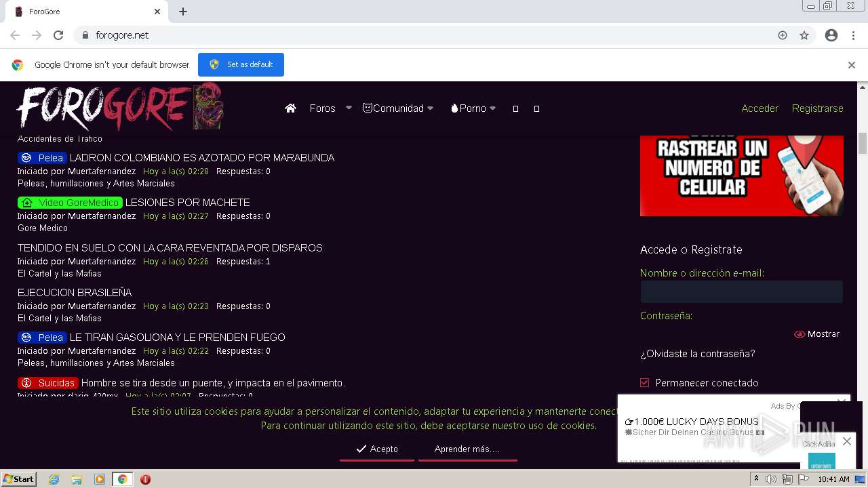Click Pelea tag on LE TIRAN GASOLIONA thread
The width and height of the screenshot is (868, 488).
(42, 338)
